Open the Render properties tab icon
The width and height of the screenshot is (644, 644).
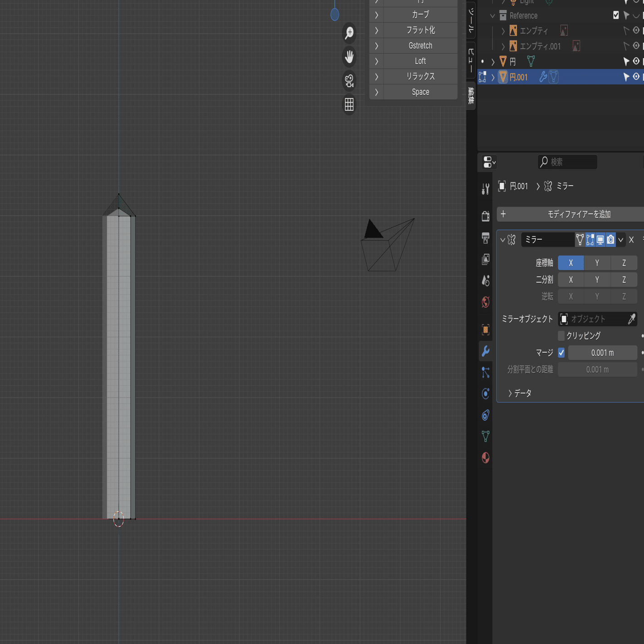click(x=486, y=216)
